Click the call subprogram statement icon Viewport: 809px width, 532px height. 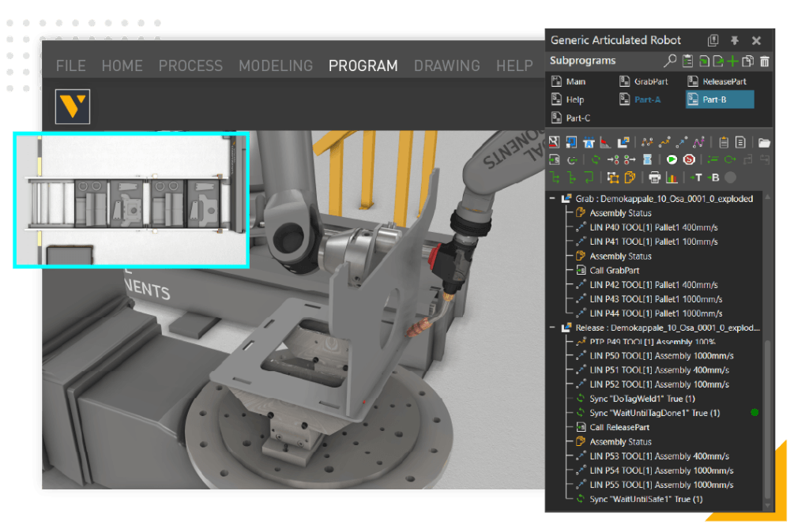click(554, 159)
